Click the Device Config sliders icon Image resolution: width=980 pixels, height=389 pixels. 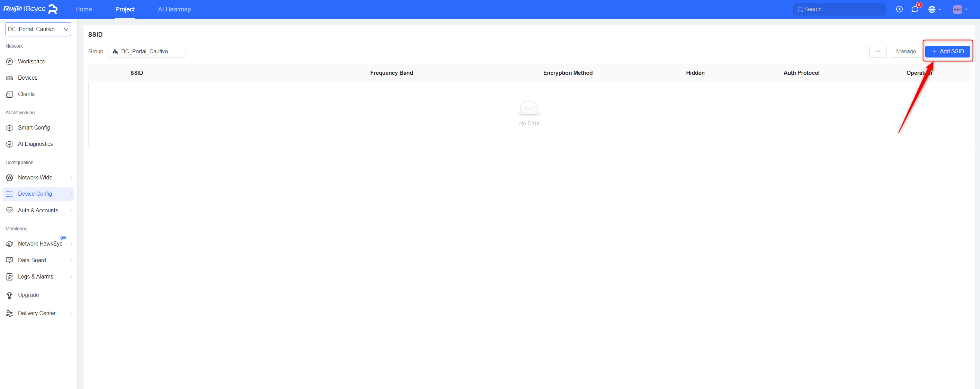click(x=9, y=194)
